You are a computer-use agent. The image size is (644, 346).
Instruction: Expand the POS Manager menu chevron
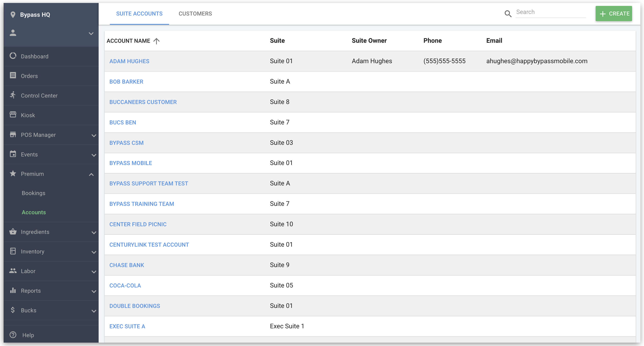tap(94, 136)
